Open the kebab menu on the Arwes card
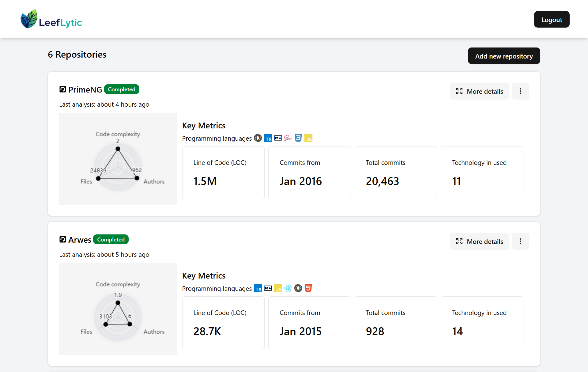The width and height of the screenshot is (588, 372). (x=520, y=241)
